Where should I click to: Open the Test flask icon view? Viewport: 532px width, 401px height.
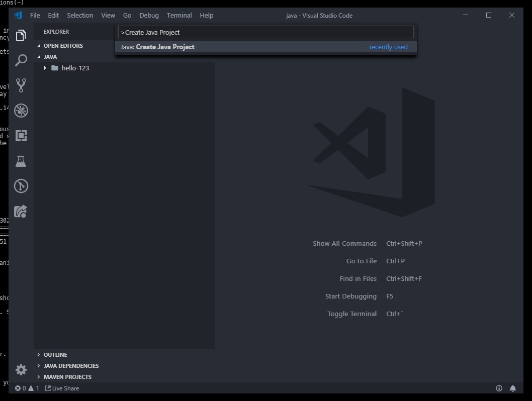21,161
